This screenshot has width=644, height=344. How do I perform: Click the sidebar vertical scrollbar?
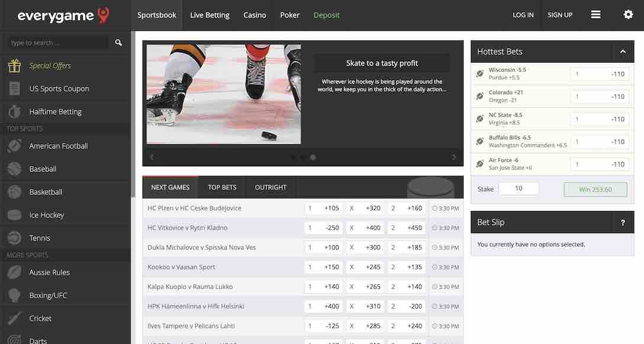(x=133, y=115)
